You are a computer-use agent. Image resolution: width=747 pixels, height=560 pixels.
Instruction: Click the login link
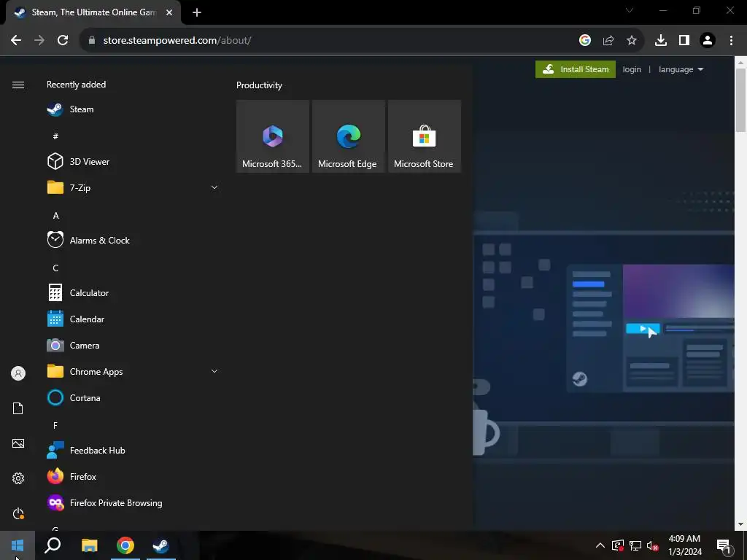click(x=632, y=69)
